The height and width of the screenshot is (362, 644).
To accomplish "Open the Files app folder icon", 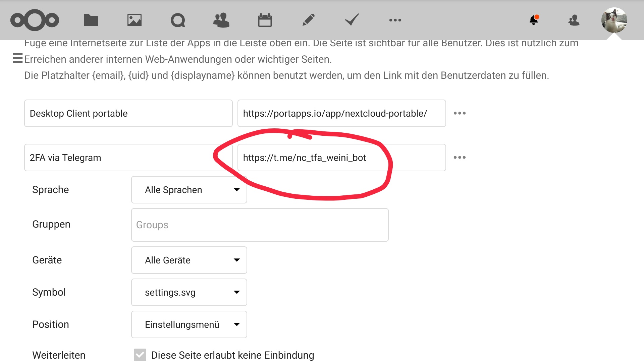I will click(91, 20).
